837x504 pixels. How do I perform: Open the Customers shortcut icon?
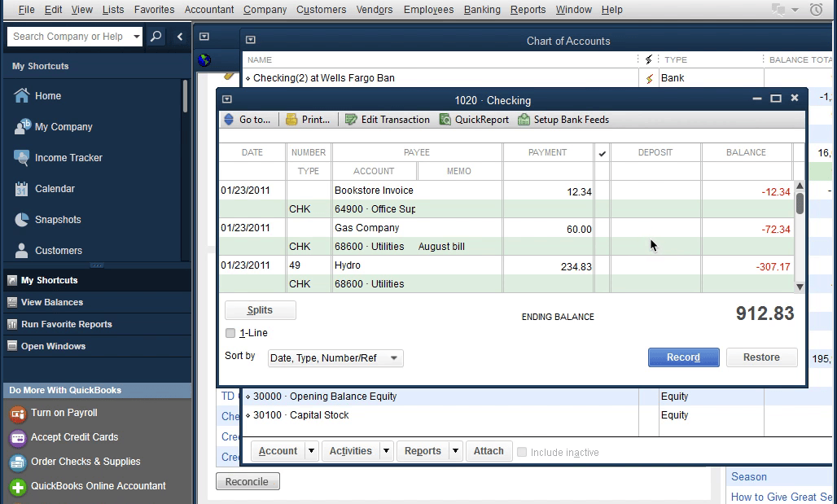point(22,251)
